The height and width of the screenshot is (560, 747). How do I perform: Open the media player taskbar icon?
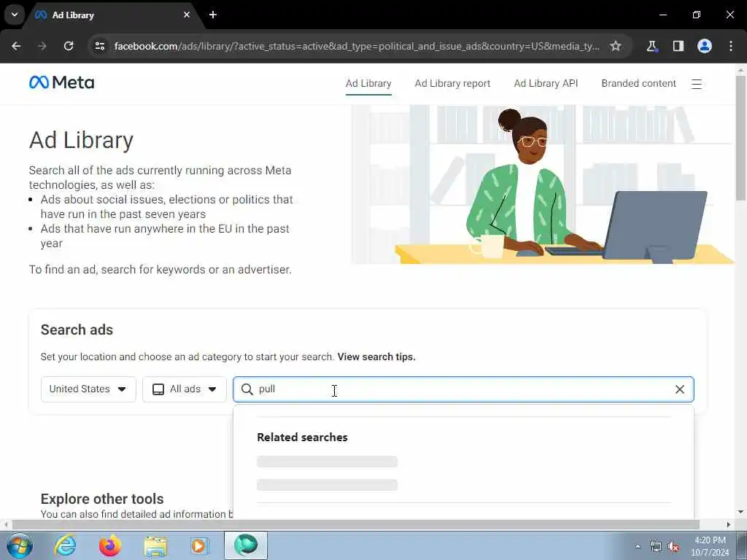click(198, 545)
